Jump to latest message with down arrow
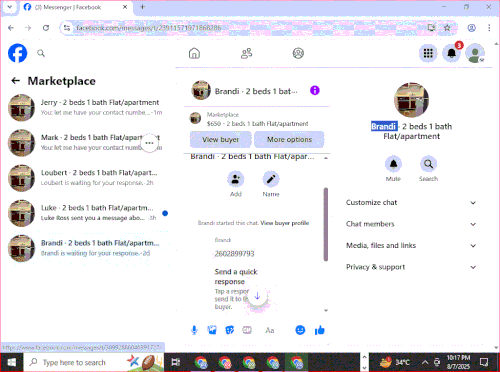 pos(257,296)
